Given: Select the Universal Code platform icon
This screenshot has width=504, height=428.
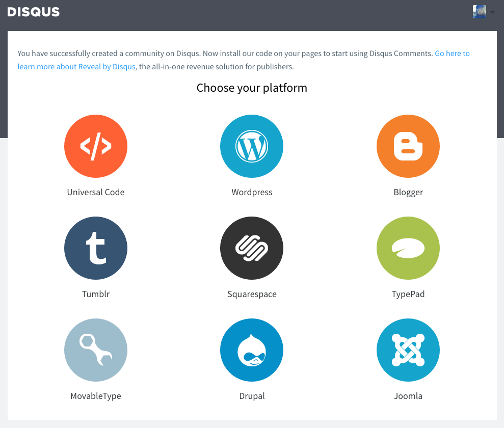Looking at the screenshot, I should point(96,146).
